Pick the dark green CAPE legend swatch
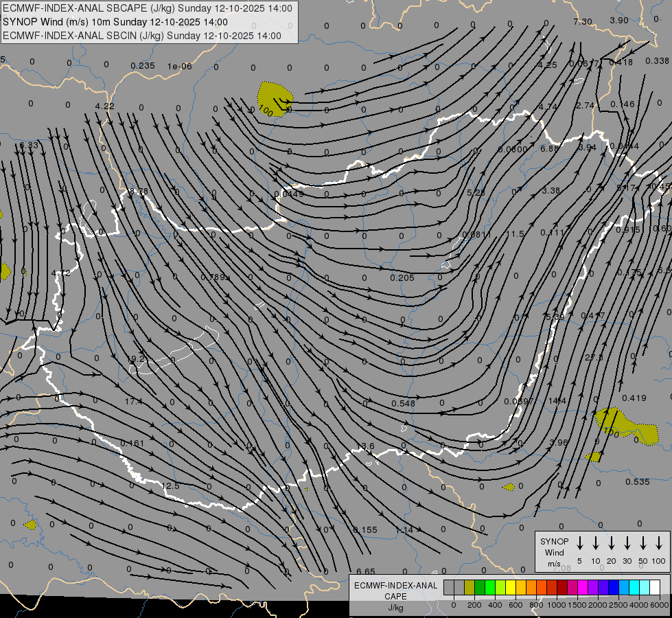This screenshot has width=672, height=618. [x=480, y=587]
